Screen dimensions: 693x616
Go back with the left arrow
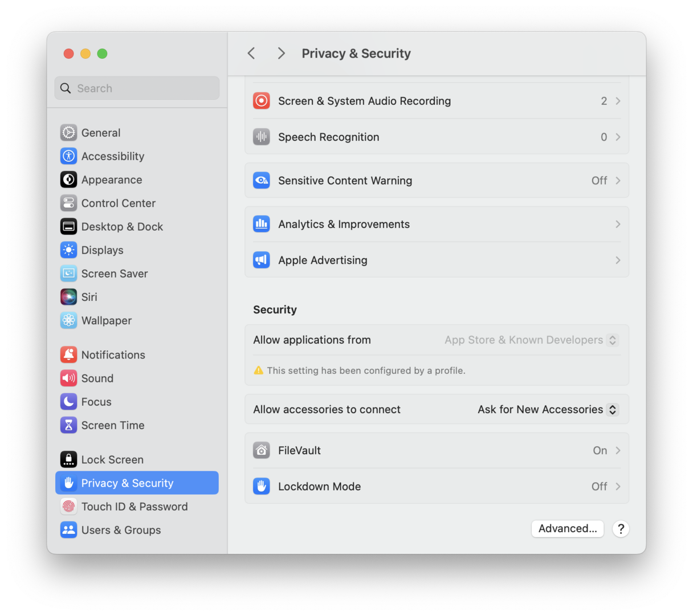click(251, 53)
